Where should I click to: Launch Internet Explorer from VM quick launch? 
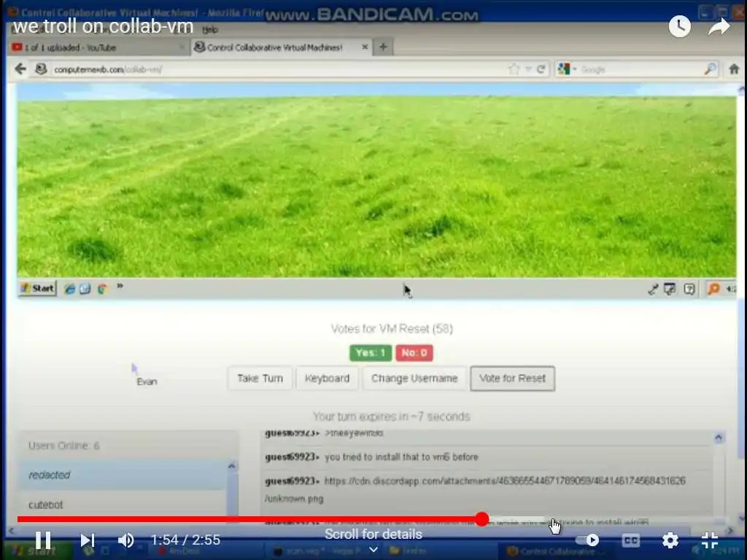(69, 289)
